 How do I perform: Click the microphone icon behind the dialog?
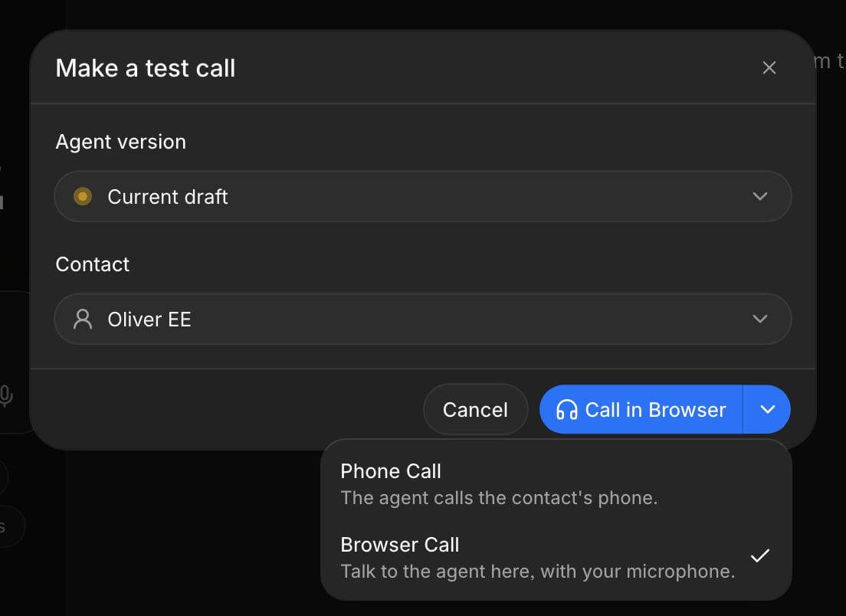coord(5,396)
